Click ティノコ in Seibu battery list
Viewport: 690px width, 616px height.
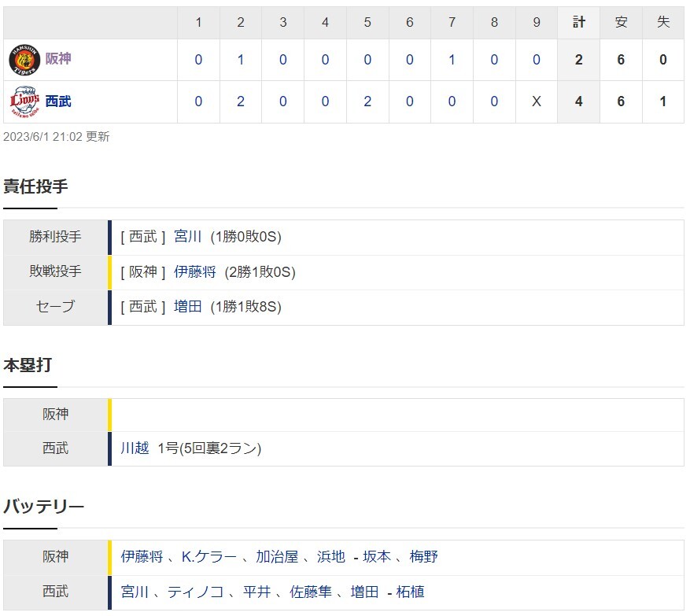pyautogui.click(x=195, y=592)
